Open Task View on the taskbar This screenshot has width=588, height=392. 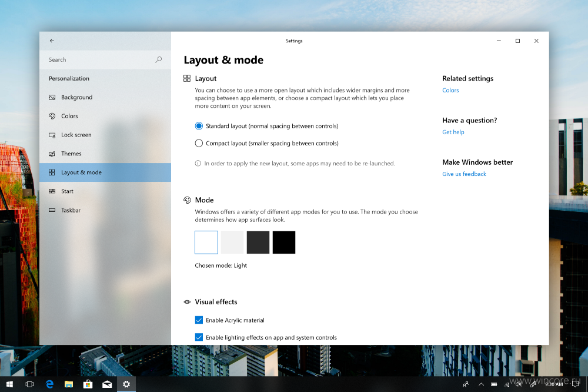point(29,384)
